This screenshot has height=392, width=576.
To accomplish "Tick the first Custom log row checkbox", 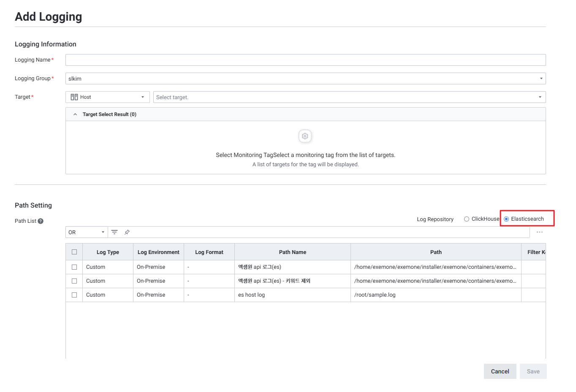I will [x=74, y=267].
